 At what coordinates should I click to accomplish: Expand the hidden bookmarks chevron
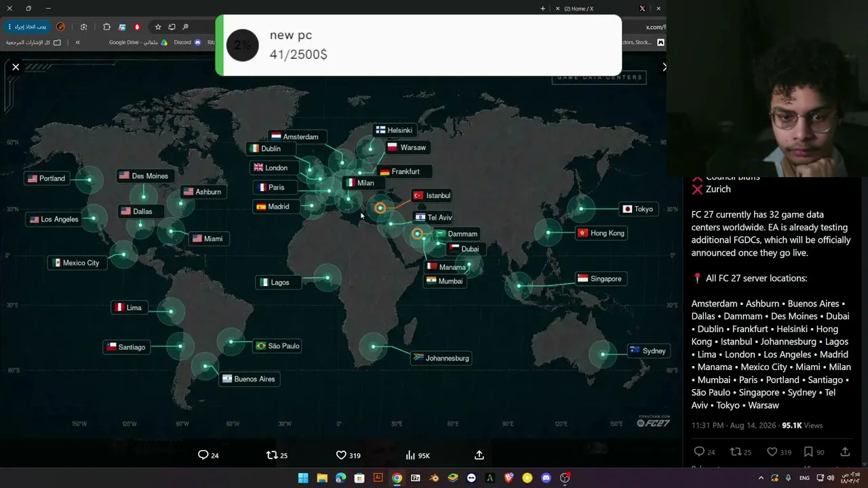click(x=77, y=42)
